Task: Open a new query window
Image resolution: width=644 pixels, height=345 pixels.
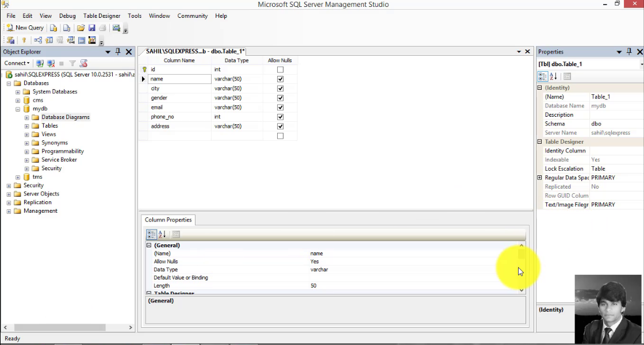Action: (x=24, y=28)
